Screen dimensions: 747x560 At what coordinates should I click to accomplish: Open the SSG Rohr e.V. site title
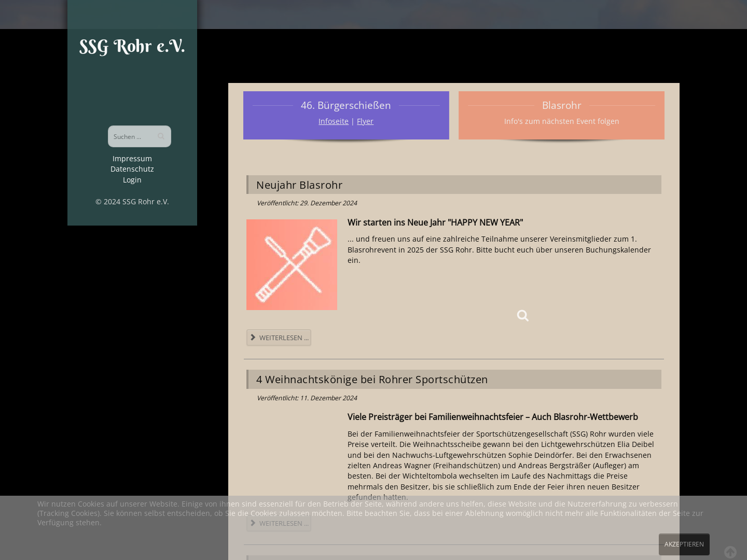(x=132, y=46)
